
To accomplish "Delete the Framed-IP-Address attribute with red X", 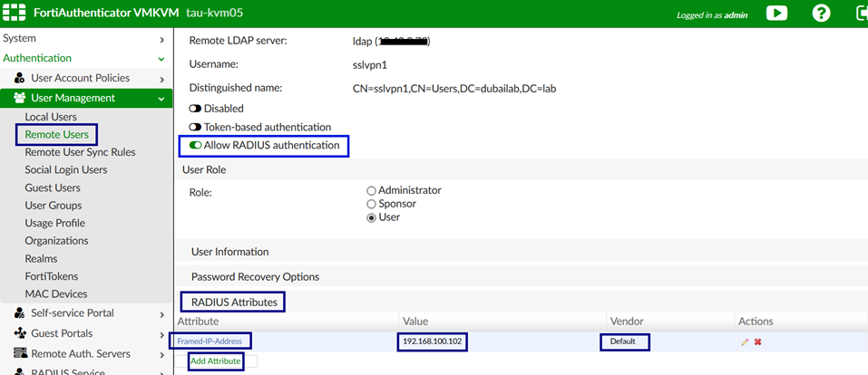I will [757, 341].
